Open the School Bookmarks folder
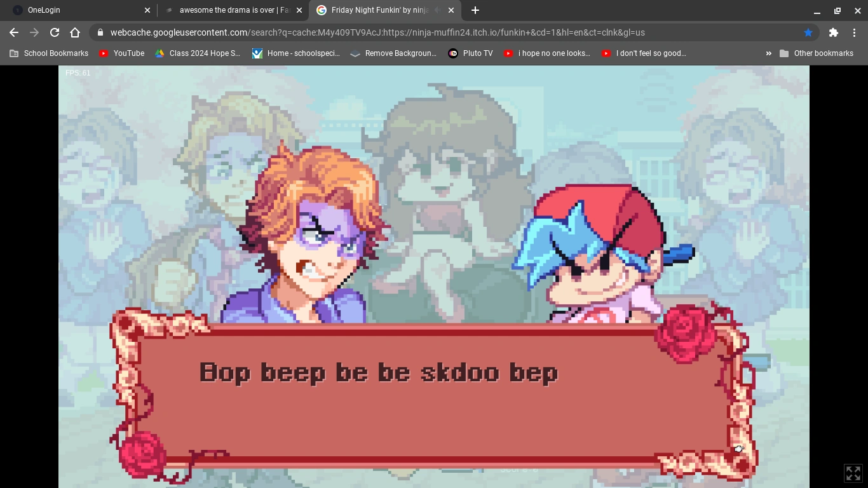 (x=49, y=53)
